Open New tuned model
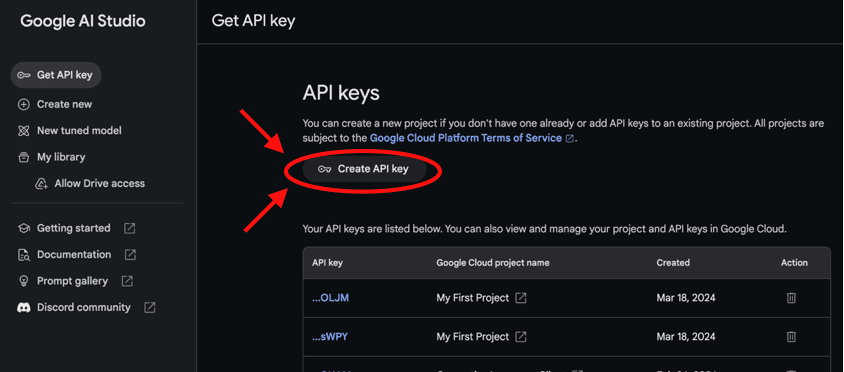Image resolution: width=844 pixels, height=372 pixels. 69,130
